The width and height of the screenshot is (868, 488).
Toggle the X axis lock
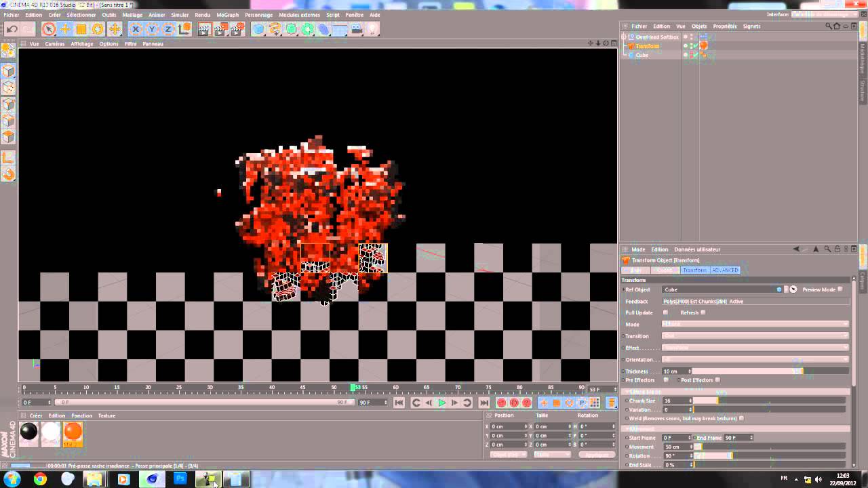point(136,29)
